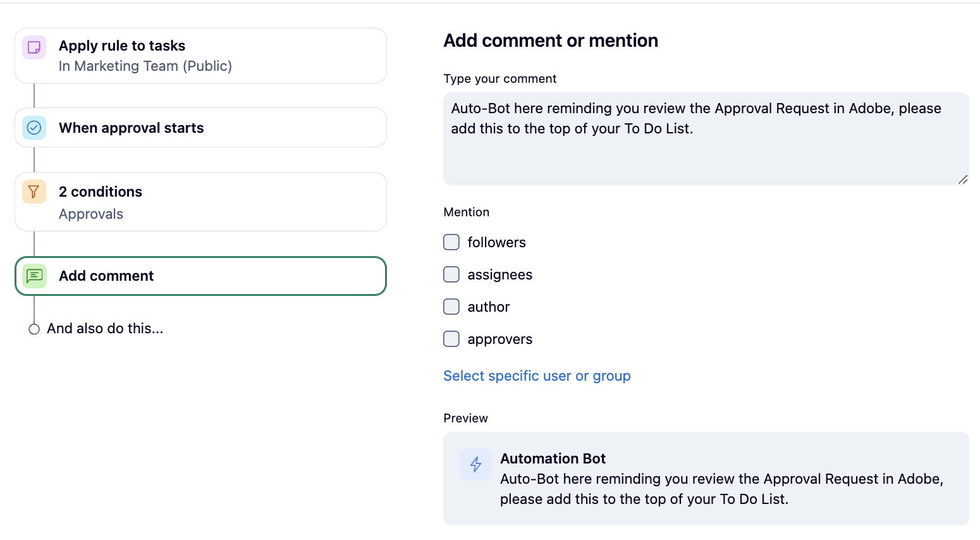This screenshot has width=980, height=540.
Task: Check the author mention checkbox
Action: (x=451, y=307)
